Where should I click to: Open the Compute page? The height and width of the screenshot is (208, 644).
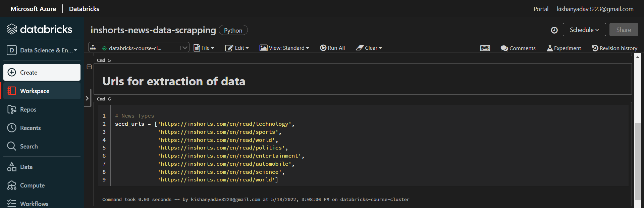tap(32, 185)
